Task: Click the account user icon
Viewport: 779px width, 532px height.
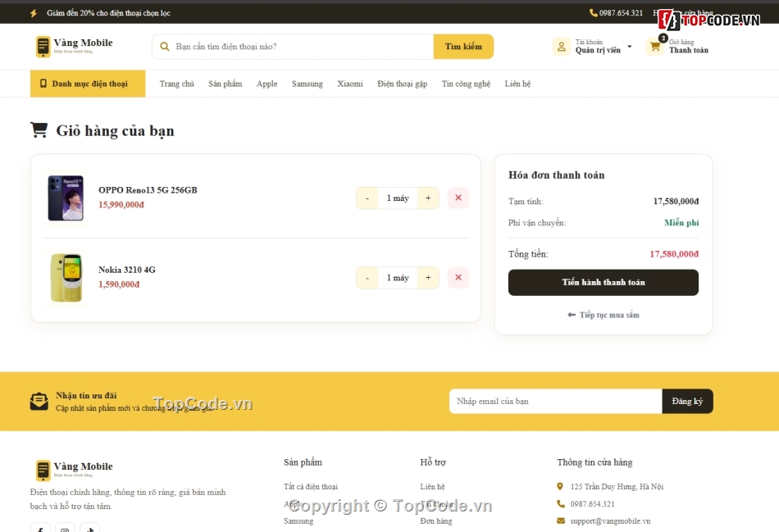Action: pyautogui.click(x=561, y=47)
